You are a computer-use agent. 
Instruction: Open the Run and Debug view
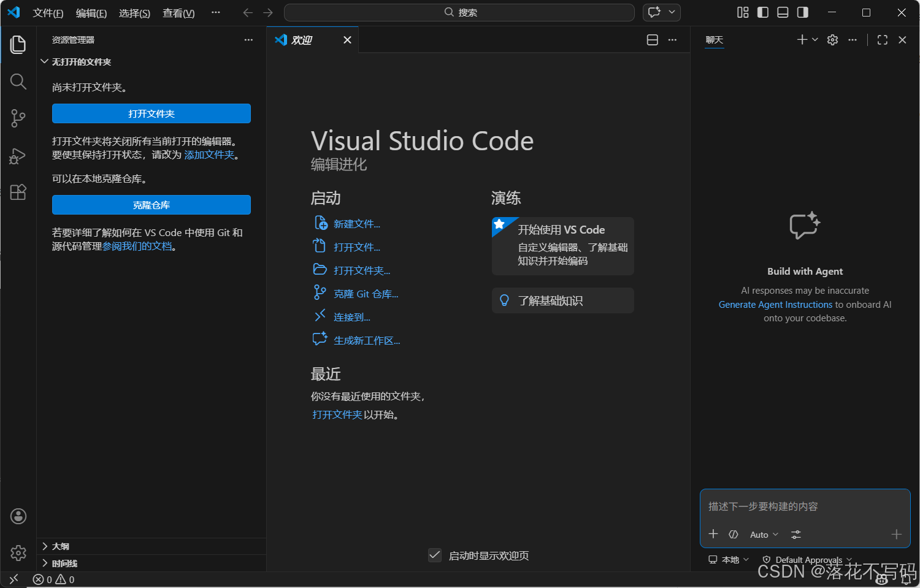click(18, 156)
